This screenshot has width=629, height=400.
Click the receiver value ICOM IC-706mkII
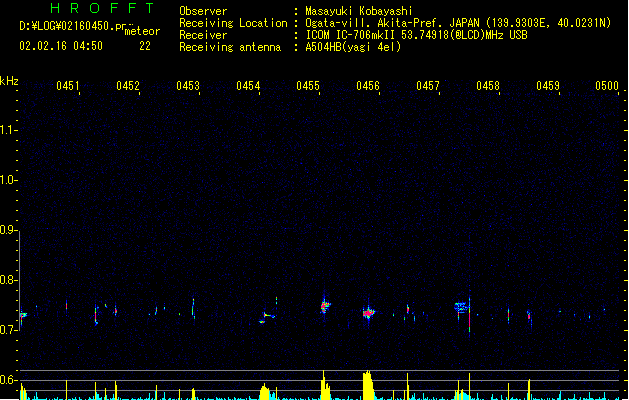click(x=351, y=35)
